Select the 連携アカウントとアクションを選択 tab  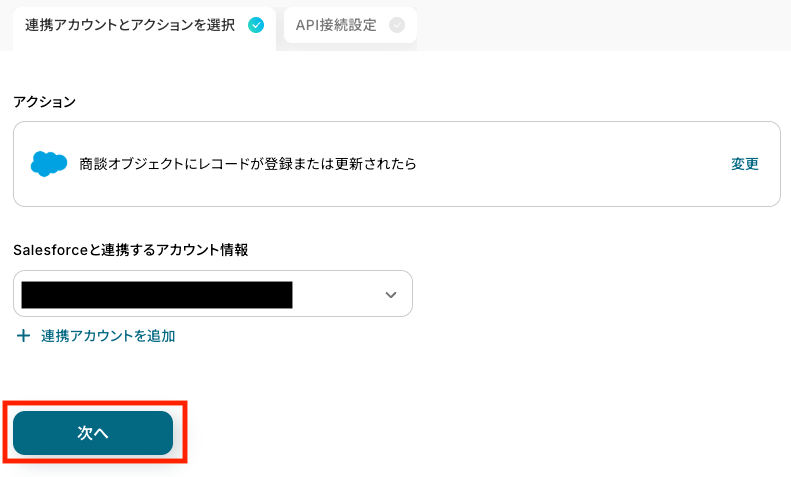130,26
